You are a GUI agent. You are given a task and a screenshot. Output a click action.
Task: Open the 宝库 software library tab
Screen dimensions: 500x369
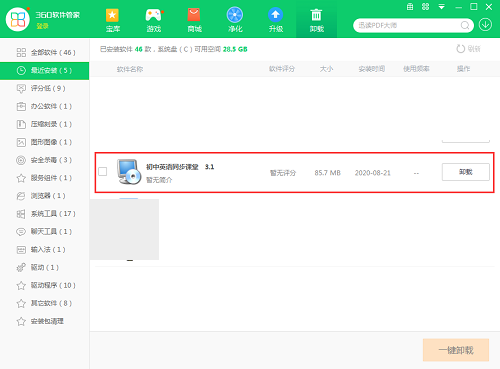112,20
